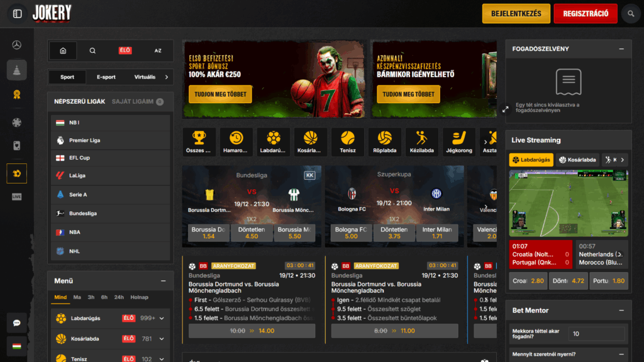Click the Bejelentkezés button
The height and width of the screenshot is (362, 644).
click(x=516, y=13)
